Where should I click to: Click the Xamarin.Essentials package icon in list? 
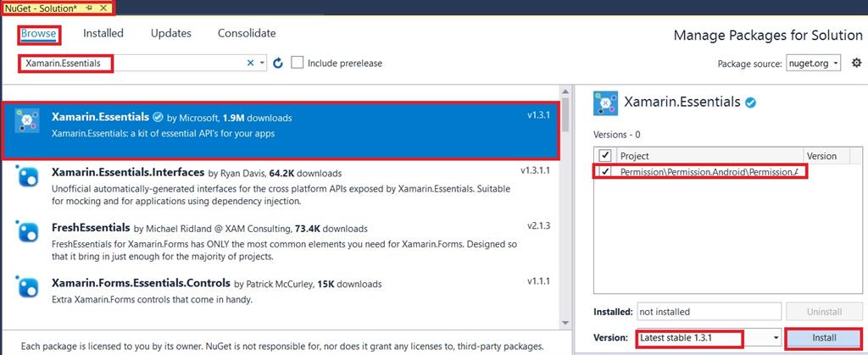click(27, 119)
